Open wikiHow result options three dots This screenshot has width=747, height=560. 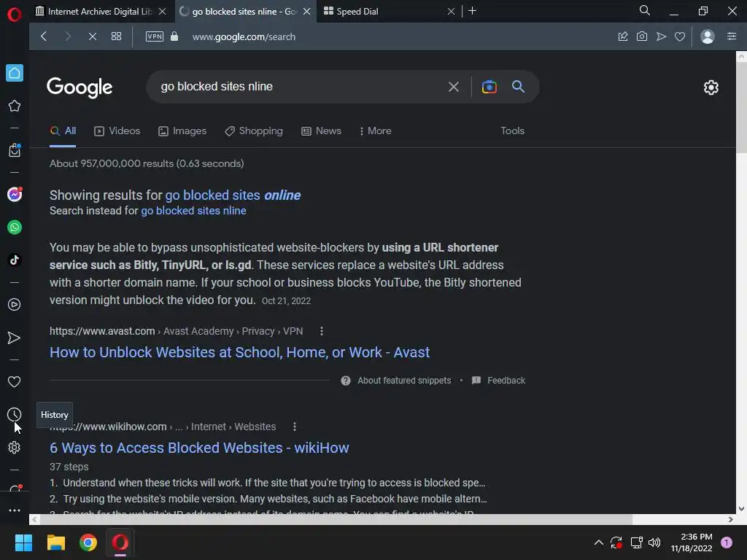tap(295, 427)
